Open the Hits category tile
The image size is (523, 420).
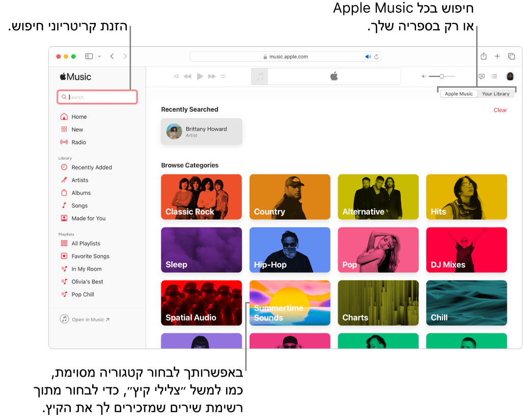coord(466,197)
